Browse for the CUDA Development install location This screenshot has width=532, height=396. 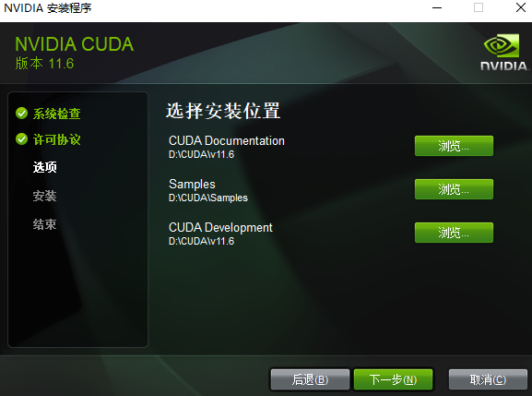click(x=454, y=233)
